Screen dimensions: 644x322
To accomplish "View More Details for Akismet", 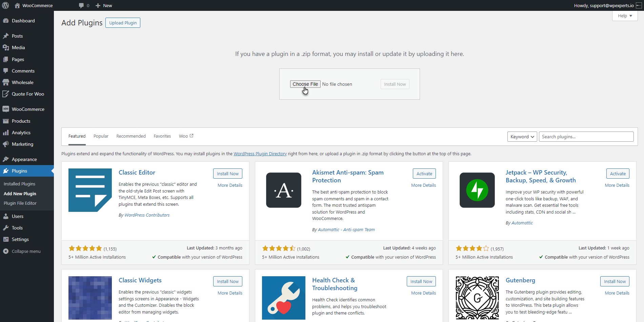I will point(423,185).
